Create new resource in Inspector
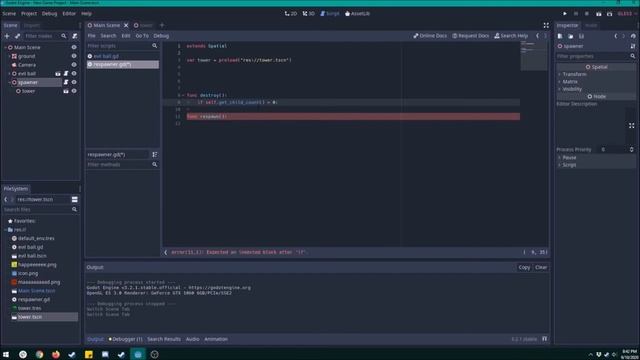 (560, 36)
